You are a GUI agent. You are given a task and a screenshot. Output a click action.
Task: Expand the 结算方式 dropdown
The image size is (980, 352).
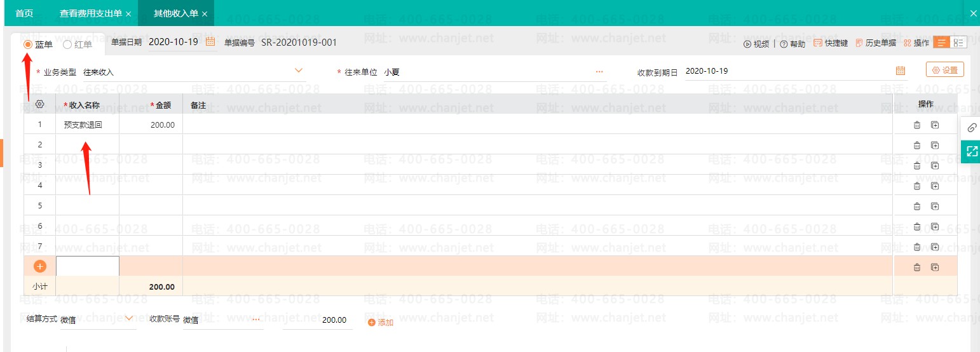coord(129,318)
